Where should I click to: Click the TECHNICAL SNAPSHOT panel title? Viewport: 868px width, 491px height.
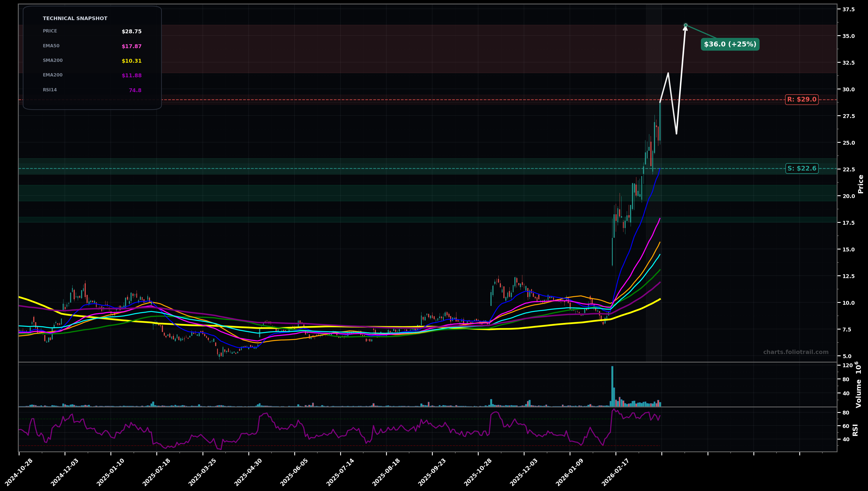coord(75,18)
